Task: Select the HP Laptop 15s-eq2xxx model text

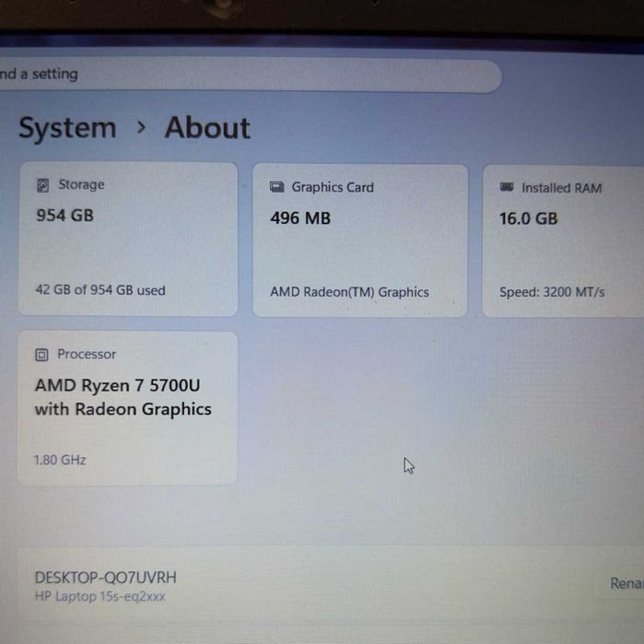Action: coord(100,596)
